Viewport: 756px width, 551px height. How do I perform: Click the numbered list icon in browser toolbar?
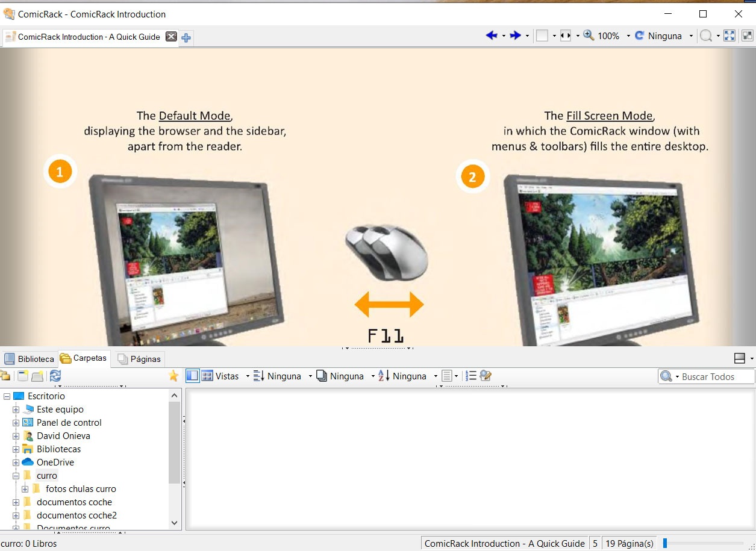click(x=472, y=376)
